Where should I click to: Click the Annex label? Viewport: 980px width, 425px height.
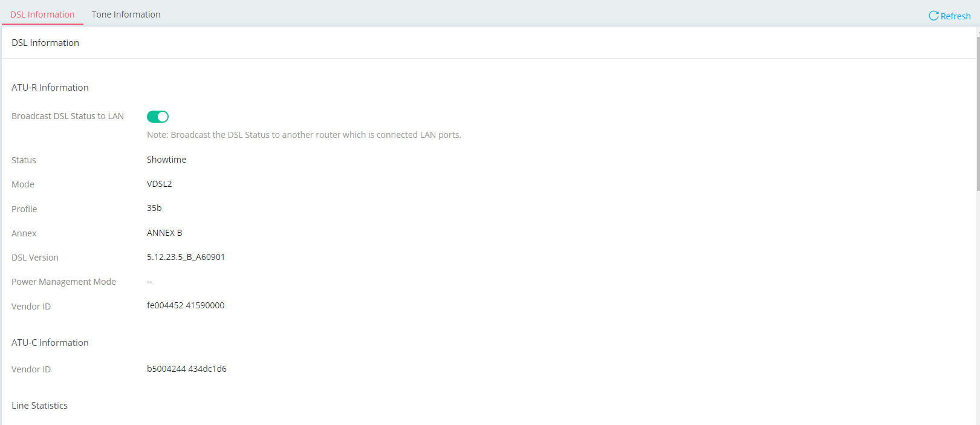point(24,233)
